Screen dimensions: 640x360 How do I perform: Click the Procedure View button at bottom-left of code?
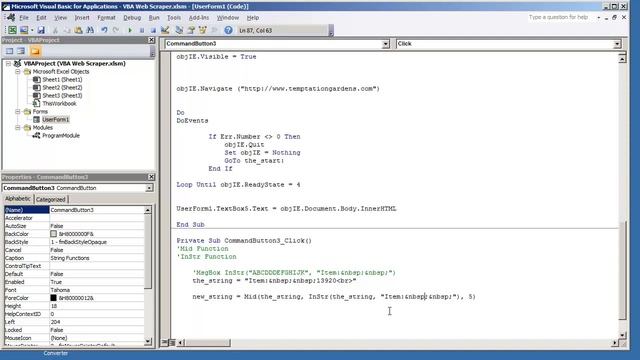point(164,342)
